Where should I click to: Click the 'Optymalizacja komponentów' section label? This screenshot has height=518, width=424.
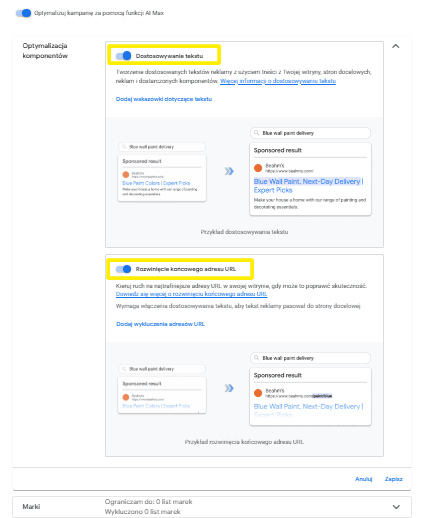coord(45,51)
